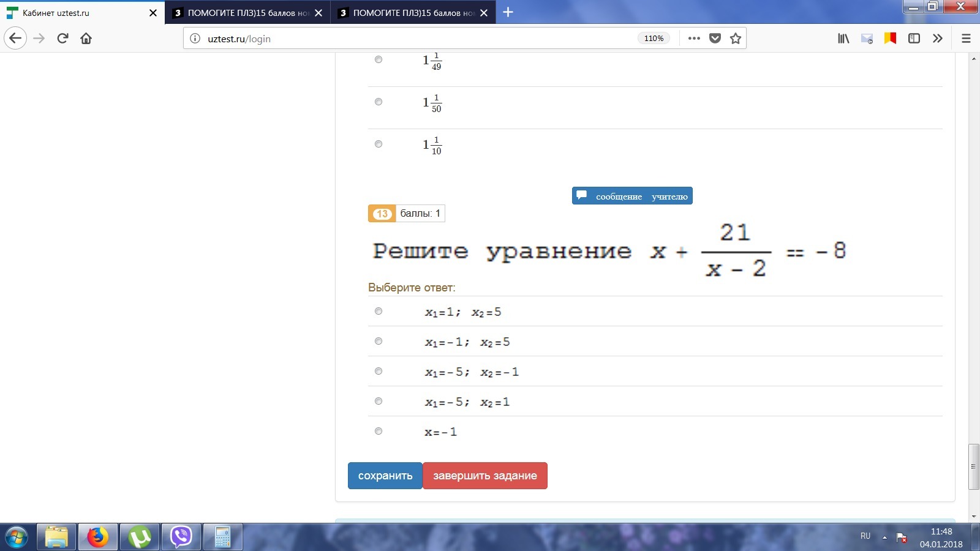Screen dimensions: 980x551
Task: Open the Firefox hamburger menu
Action: pyautogui.click(x=966, y=39)
